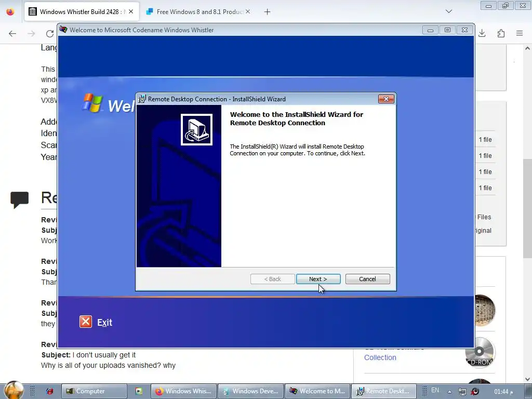Viewport: 532px width, 399px height.
Task: Switch to Windows Whis... Firefox taskbar button
Action: tap(183, 391)
